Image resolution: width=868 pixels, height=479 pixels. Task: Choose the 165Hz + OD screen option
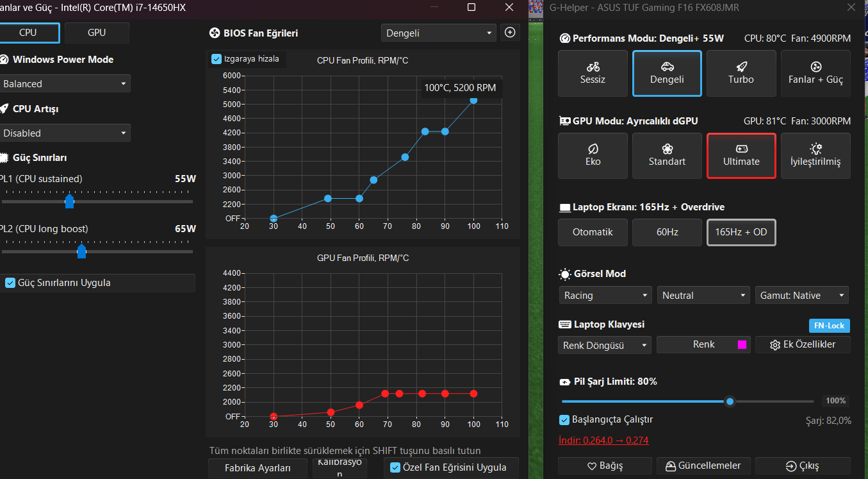741,232
